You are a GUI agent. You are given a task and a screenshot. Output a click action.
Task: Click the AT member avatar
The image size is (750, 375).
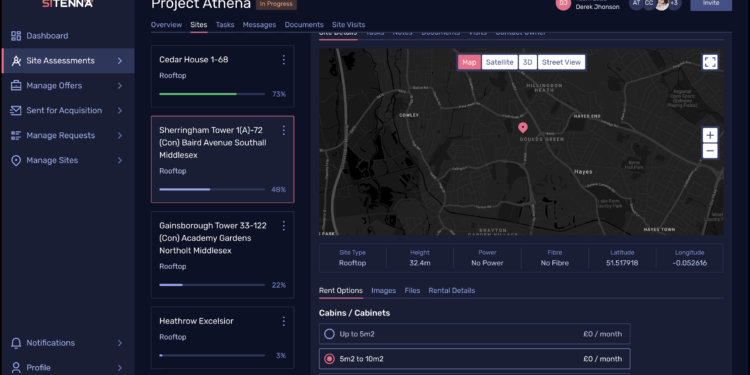tap(636, 4)
